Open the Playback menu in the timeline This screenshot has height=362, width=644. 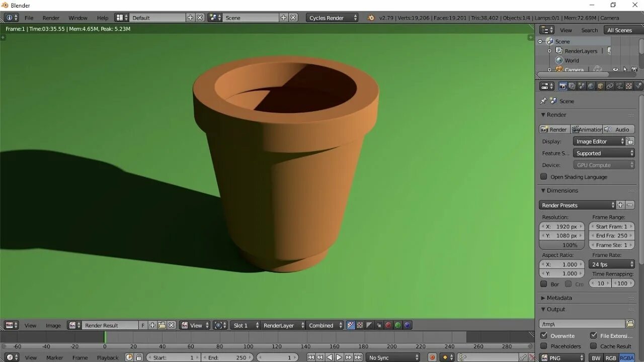pyautogui.click(x=107, y=357)
